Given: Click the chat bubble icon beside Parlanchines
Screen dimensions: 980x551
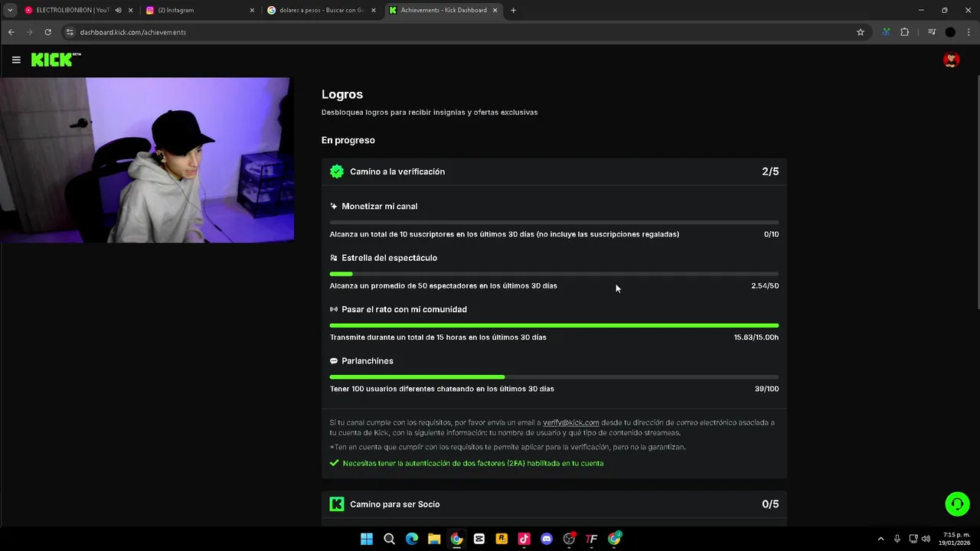Looking at the screenshot, I should tap(334, 361).
